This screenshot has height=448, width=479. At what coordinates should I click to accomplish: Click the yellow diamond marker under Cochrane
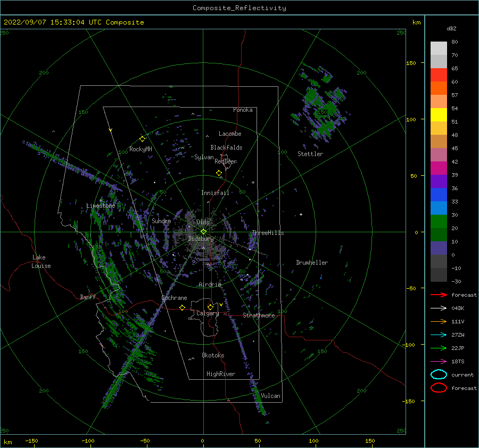tap(183, 307)
